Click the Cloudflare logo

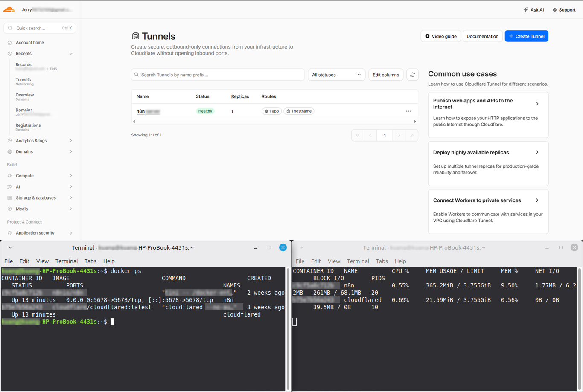pos(9,9)
